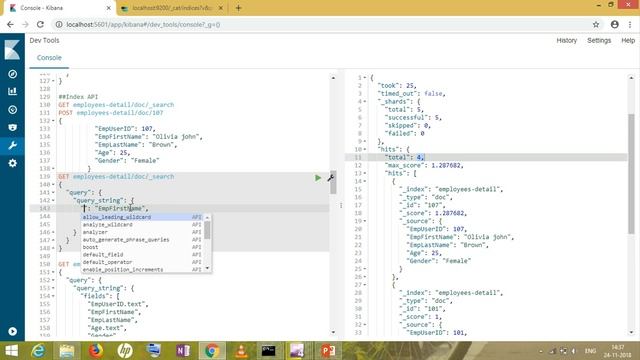Click browser forward arrow

click(x=25, y=24)
